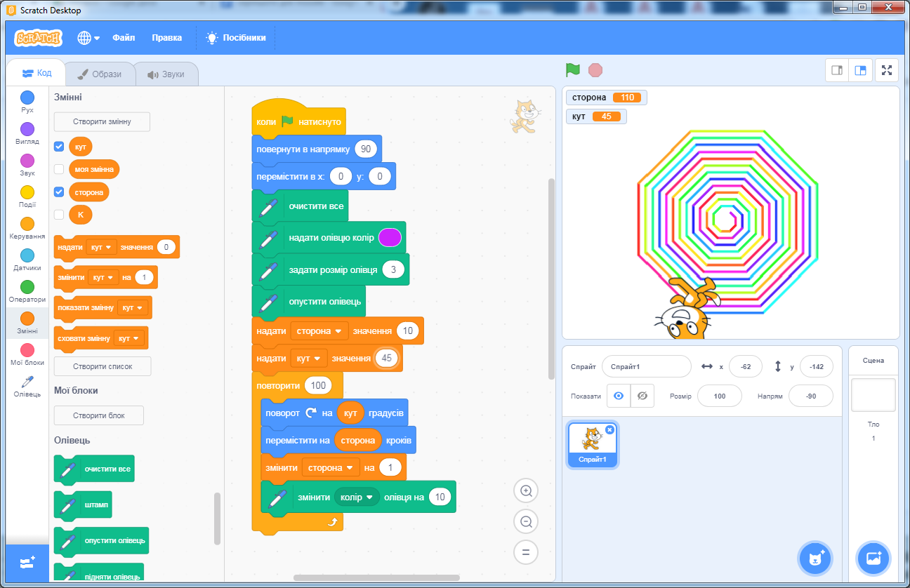Switch to the Звуки tab
The image size is (910, 588).
(x=166, y=74)
